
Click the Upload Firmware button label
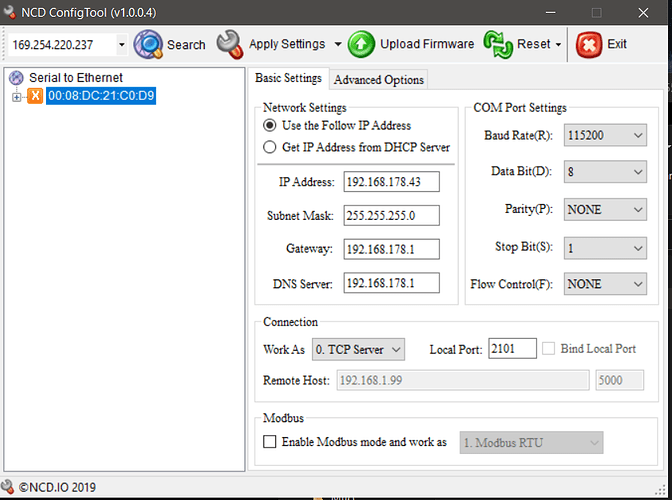pos(427,44)
